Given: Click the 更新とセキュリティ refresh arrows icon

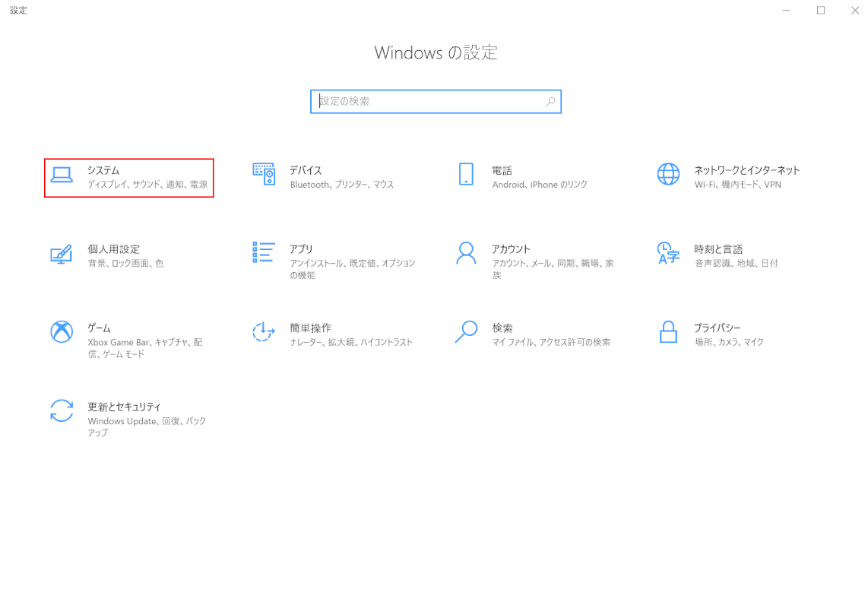Looking at the screenshot, I should tap(62, 411).
